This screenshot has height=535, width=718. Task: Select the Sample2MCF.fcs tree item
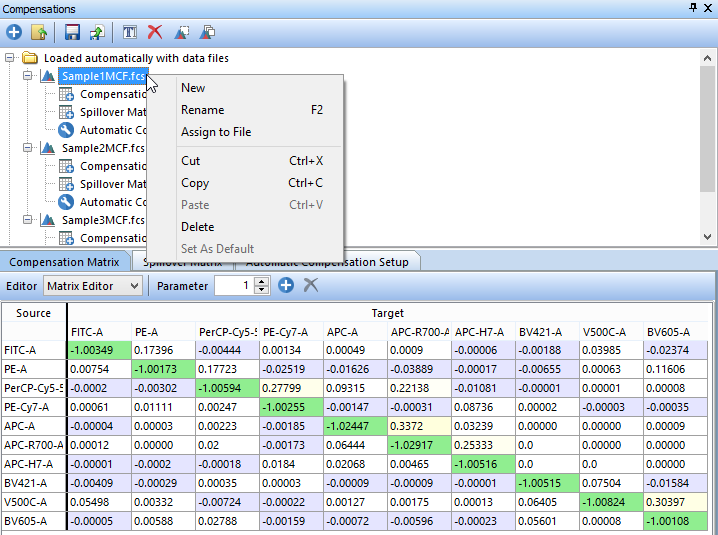(x=102, y=148)
